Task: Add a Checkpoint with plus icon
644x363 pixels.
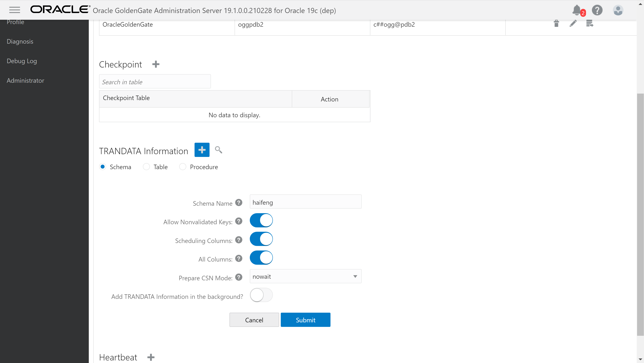Action: pos(156,64)
